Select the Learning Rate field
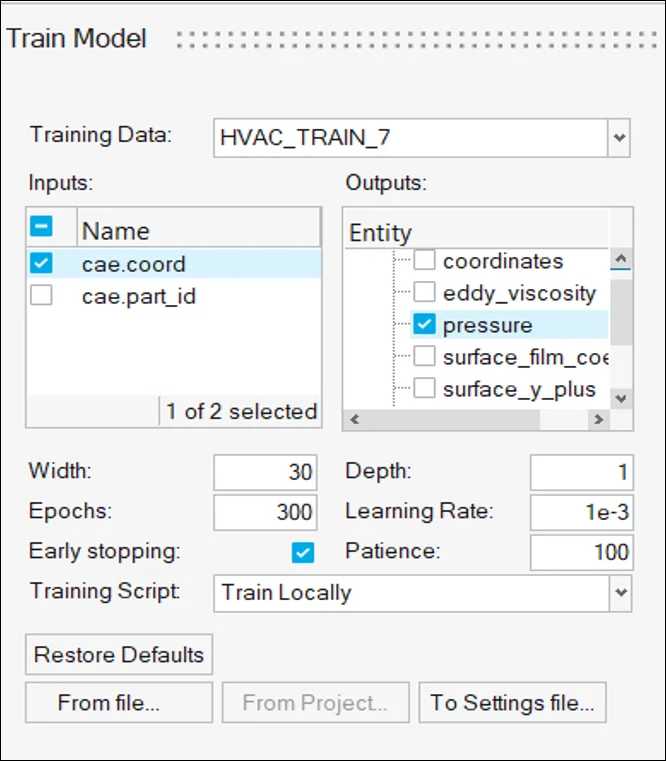 581,512
